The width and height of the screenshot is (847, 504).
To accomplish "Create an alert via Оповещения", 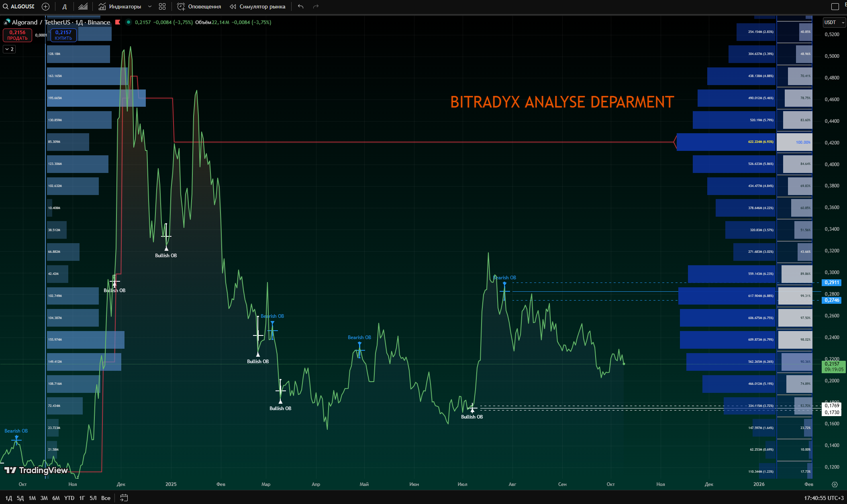I will pyautogui.click(x=199, y=6).
